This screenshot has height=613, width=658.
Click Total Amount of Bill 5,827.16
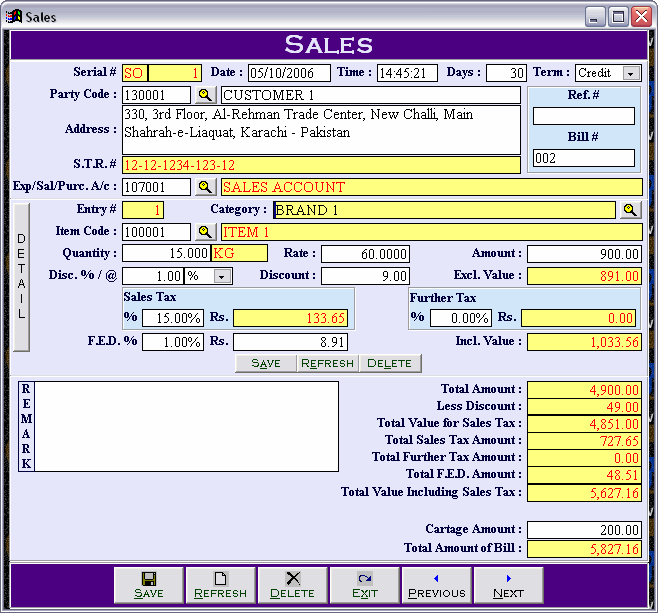(584, 549)
